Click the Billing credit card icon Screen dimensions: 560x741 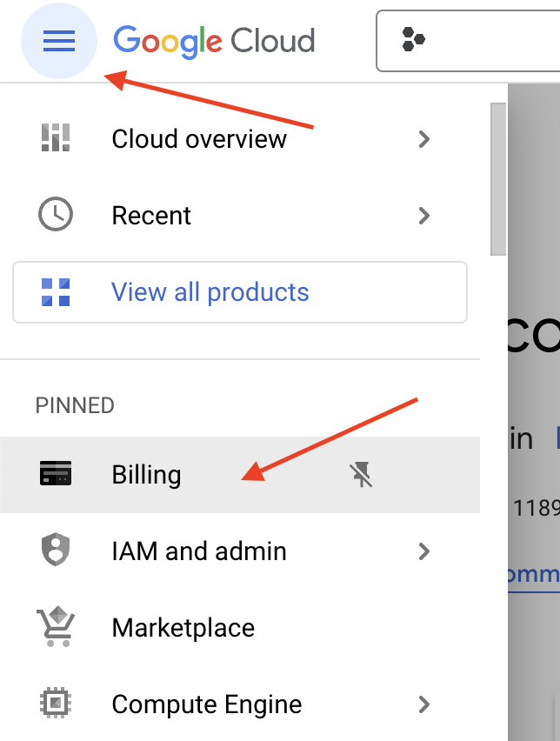[x=56, y=473]
